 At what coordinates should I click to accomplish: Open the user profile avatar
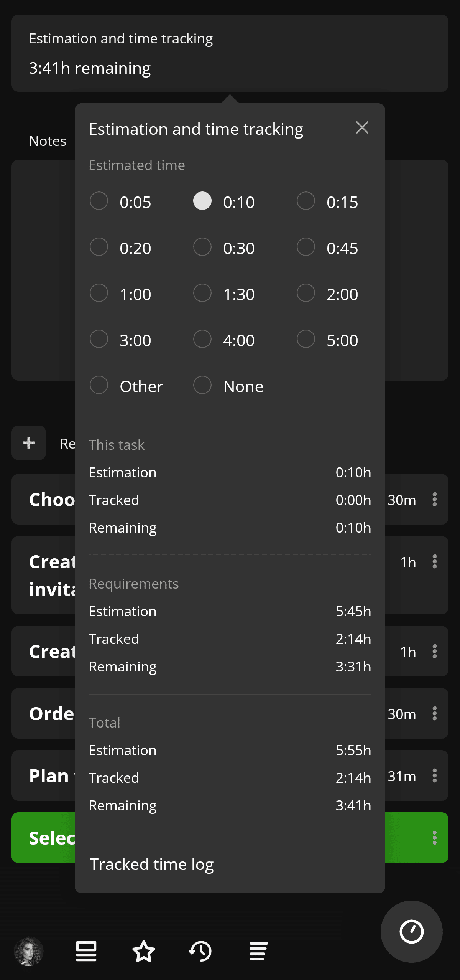(29, 951)
